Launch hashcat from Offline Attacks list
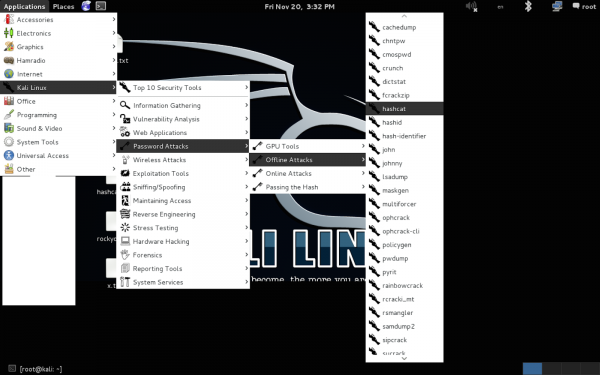Screen dimensions: 600x375 tap(404, 109)
